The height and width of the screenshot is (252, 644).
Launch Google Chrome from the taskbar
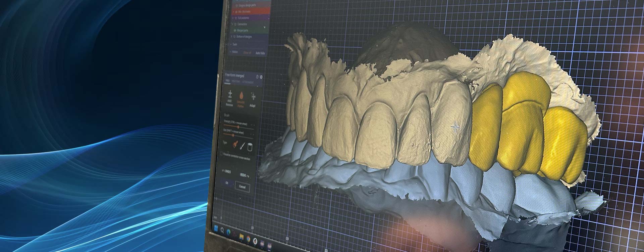pyautogui.click(x=248, y=239)
